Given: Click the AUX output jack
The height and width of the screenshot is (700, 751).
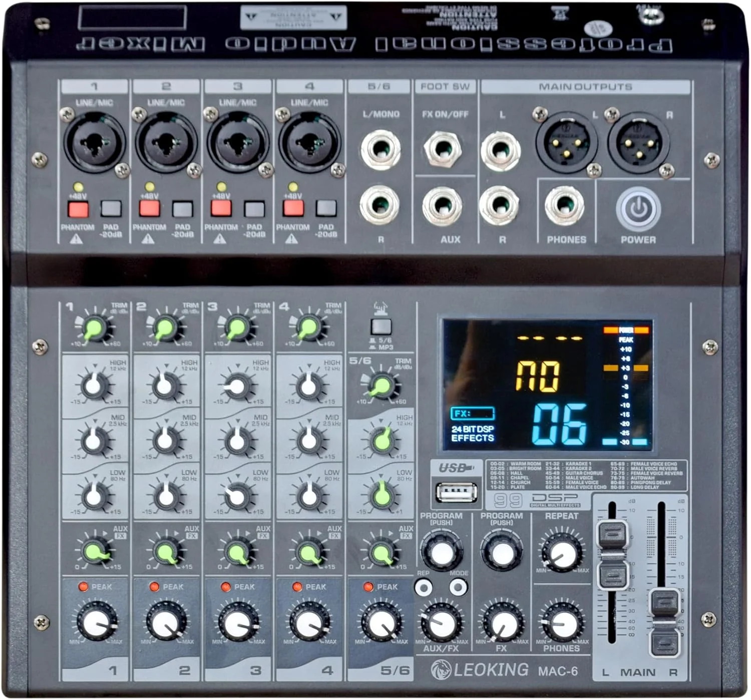Looking at the screenshot, I should [443, 206].
